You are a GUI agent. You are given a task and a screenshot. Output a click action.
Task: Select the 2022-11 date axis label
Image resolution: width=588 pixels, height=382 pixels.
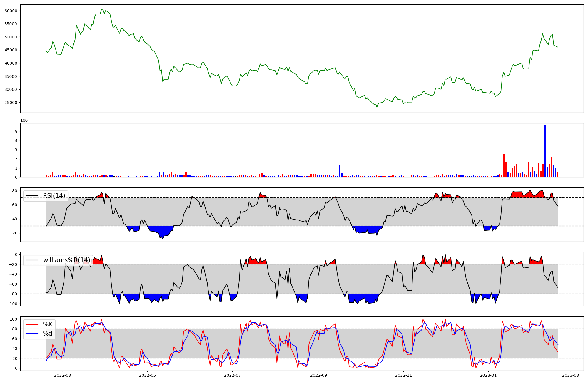point(403,375)
